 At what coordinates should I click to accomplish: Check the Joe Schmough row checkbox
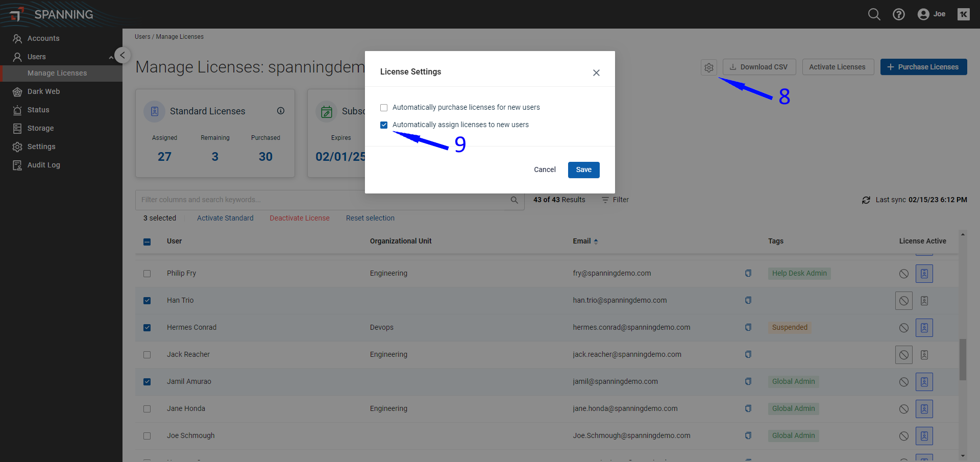(147, 436)
